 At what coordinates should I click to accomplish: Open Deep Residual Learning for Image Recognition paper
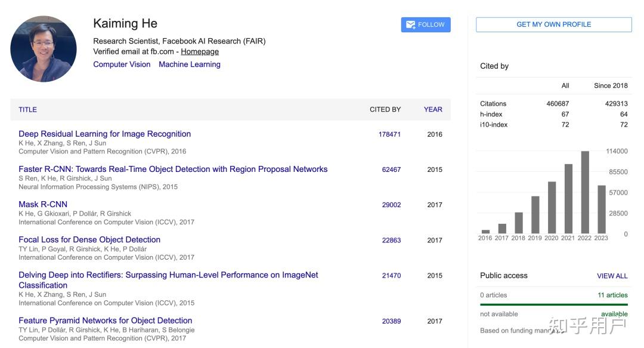pyautogui.click(x=105, y=134)
